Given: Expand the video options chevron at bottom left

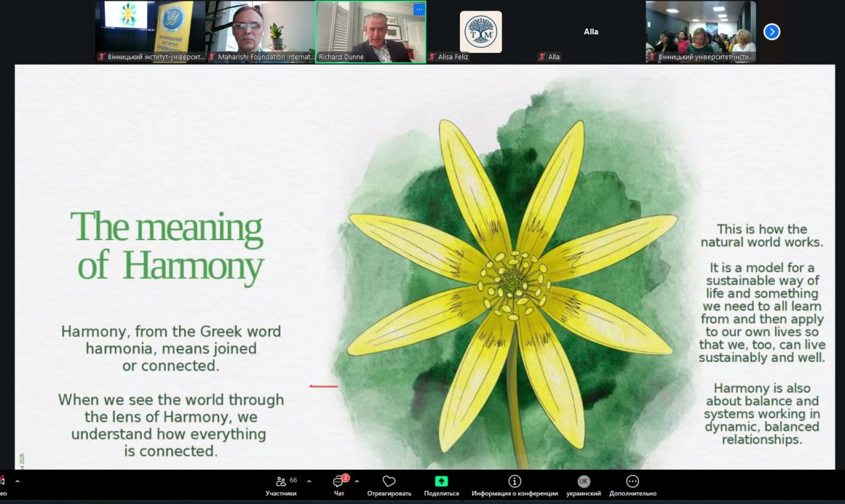Looking at the screenshot, I should coord(17,482).
